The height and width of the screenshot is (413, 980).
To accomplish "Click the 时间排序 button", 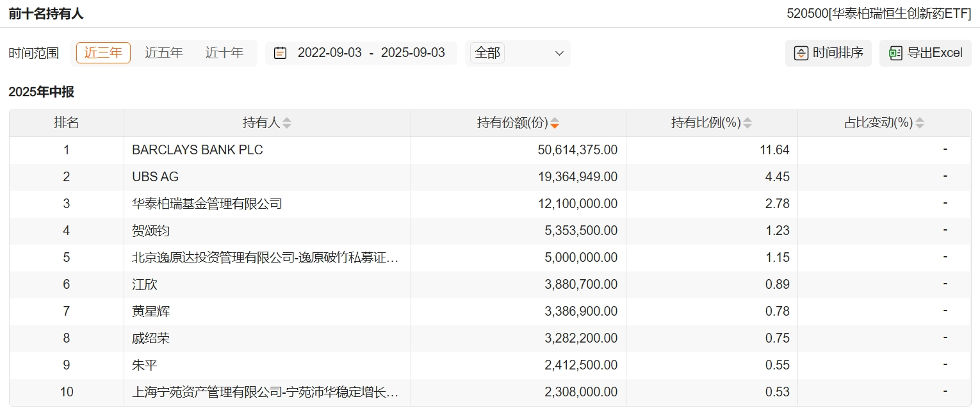I will pyautogui.click(x=828, y=53).
